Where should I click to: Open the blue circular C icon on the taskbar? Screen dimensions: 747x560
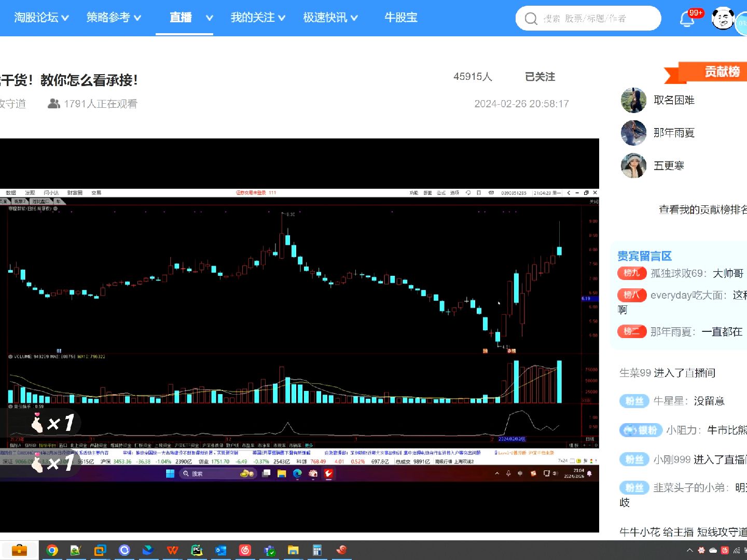pos(124,550)
